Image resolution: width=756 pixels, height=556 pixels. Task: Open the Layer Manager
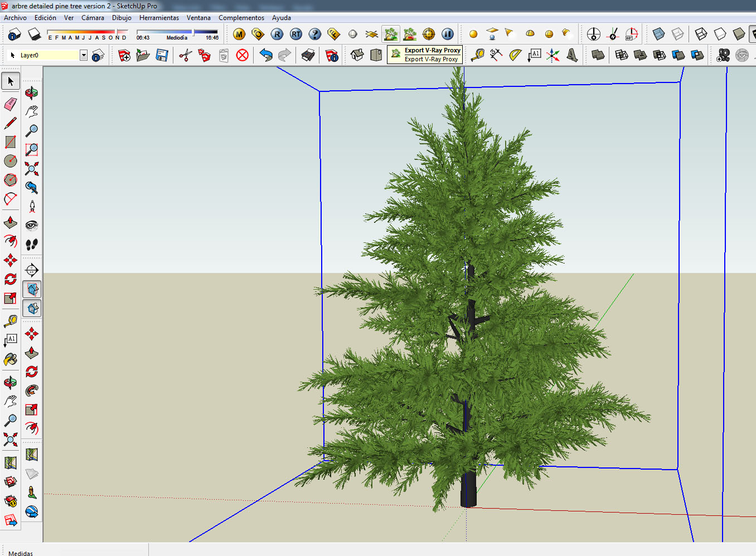98,55
